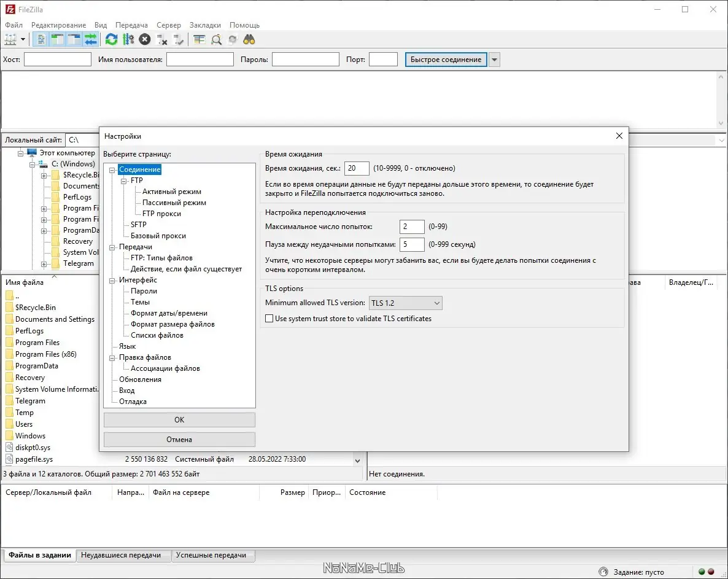The height and width of the screenshot is (579, 728).
Task: Open the Файл menu
Action: point(14,25)
